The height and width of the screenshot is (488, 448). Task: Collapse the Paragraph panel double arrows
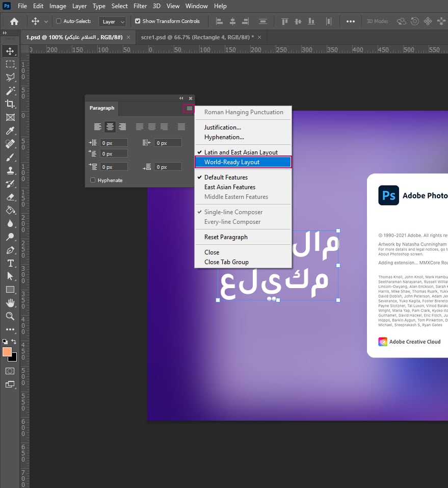click(x=181, y=98)
